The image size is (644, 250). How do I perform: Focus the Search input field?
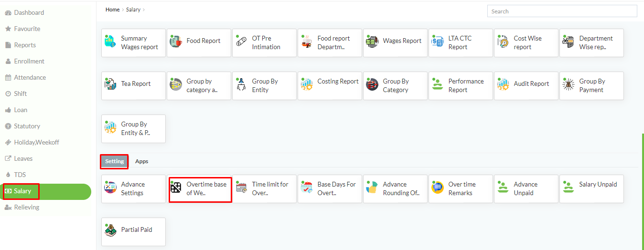tap(562, 11)
